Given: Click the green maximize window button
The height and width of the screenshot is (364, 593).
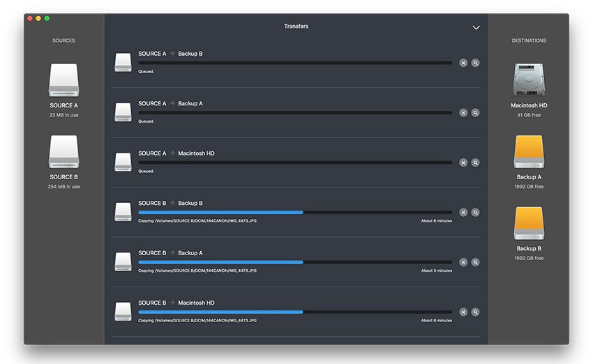Looking at the screenshot, I should (x=47, y=18).
